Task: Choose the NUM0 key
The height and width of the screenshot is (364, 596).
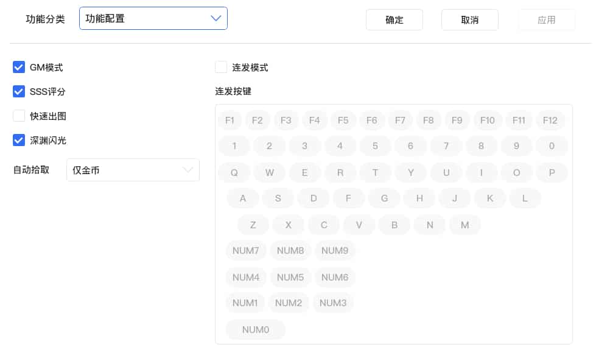Action: click(255, 329)
